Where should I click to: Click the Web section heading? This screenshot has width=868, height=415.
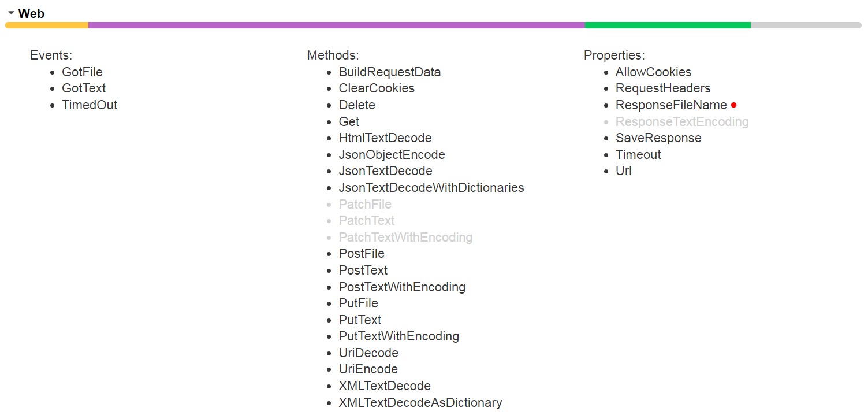click(x=31, y=13)
